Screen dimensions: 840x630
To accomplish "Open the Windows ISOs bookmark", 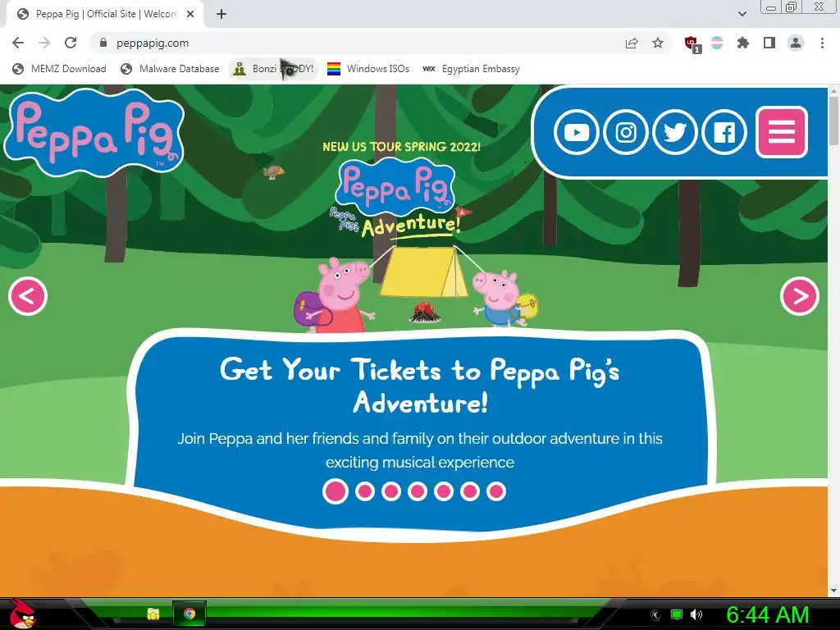I will [368, 69].
